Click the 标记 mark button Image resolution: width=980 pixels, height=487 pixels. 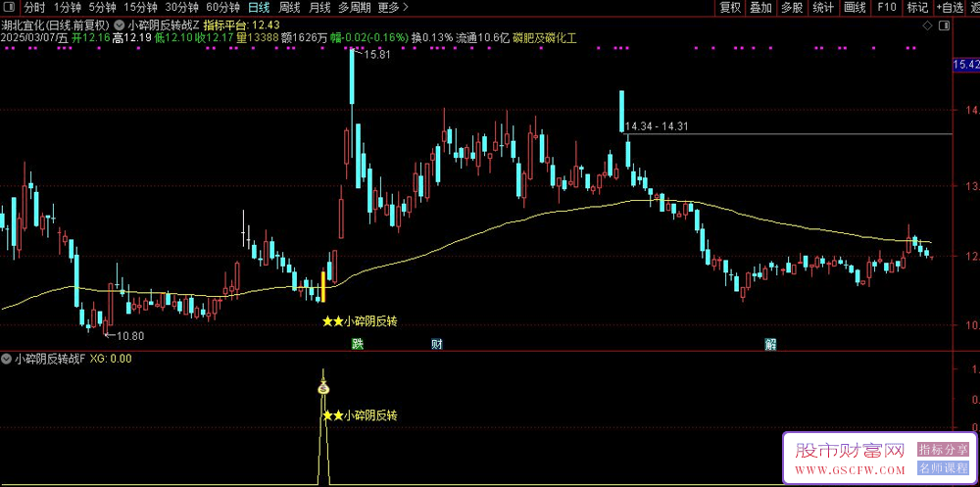coord(917,8)
